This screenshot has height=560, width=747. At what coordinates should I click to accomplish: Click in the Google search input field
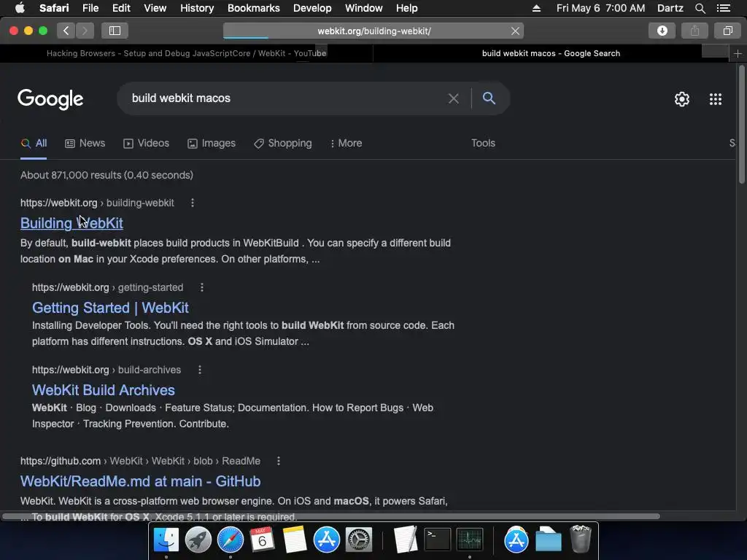(286, 98)
